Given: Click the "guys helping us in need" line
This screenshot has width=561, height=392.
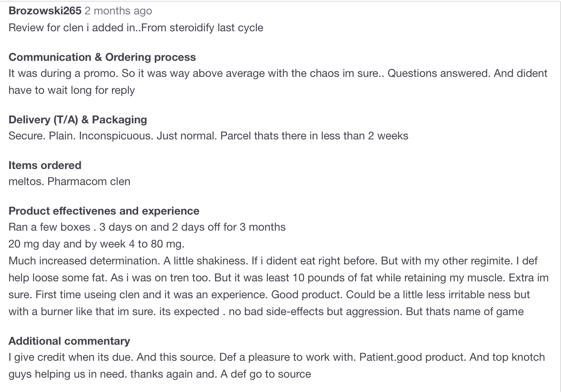Looking at the screenshot, I should tap(68, 374).
